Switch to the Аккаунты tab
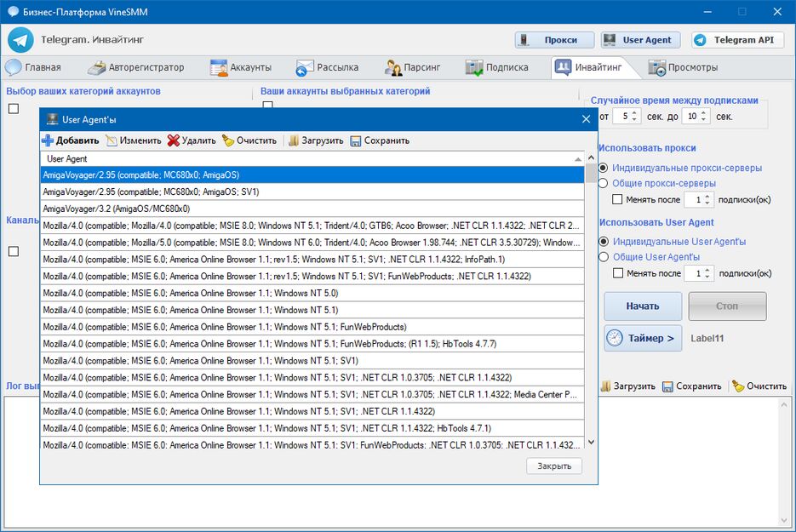The image size is (796, 532). point(241,67)
